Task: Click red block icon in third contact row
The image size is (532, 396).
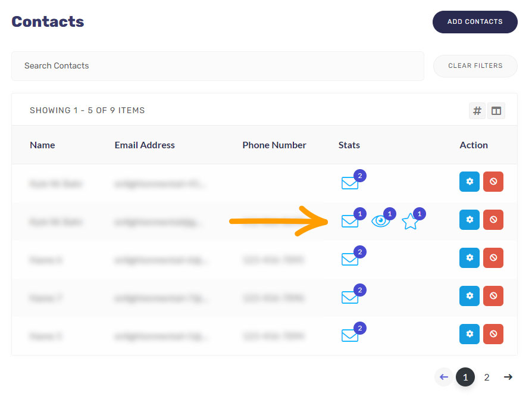Action: [493, 258]
